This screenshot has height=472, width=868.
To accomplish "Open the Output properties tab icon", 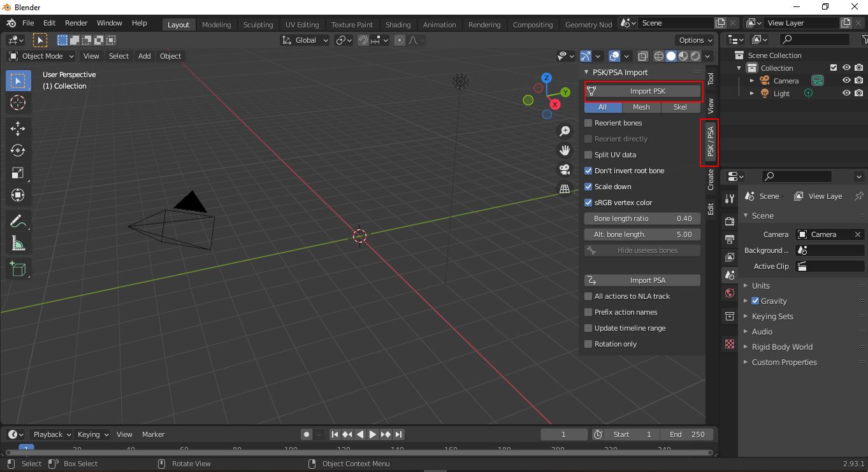I will (730, 239).
